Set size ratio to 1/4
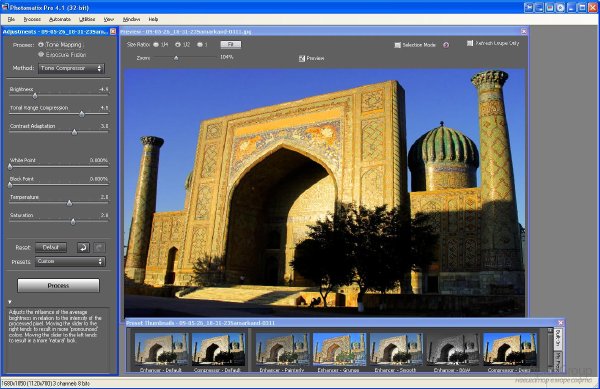 coord(156,45)
